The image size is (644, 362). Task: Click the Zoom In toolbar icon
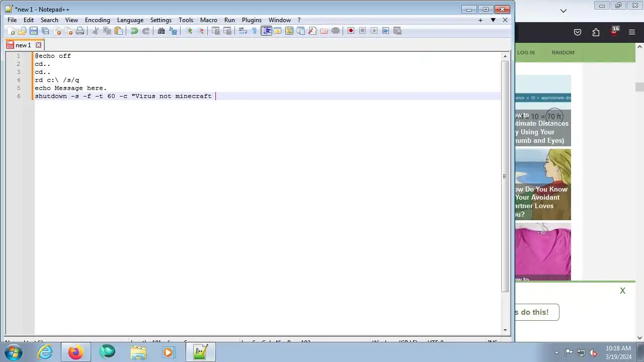[x=188, y=31]
